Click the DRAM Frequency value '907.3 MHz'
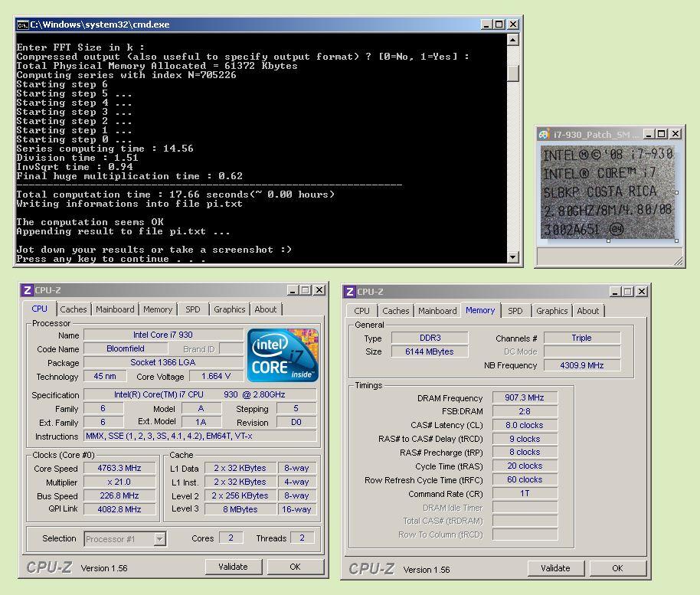 (525, 397)
